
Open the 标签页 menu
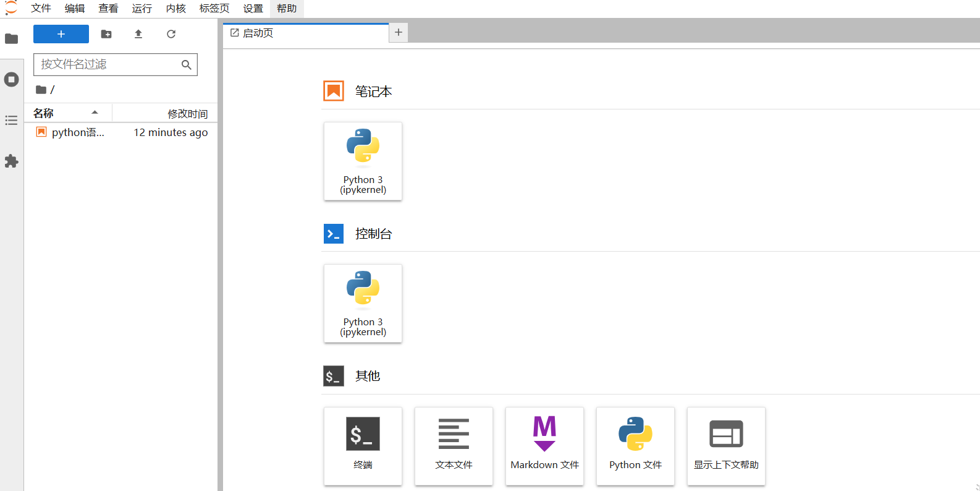pos(214,8)
